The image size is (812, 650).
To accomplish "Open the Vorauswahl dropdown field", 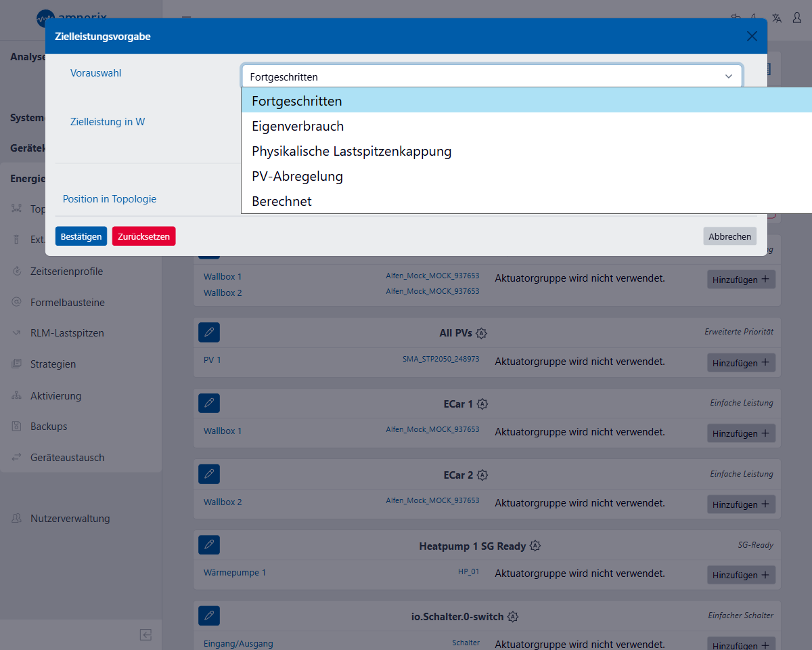I will [491, 77].
